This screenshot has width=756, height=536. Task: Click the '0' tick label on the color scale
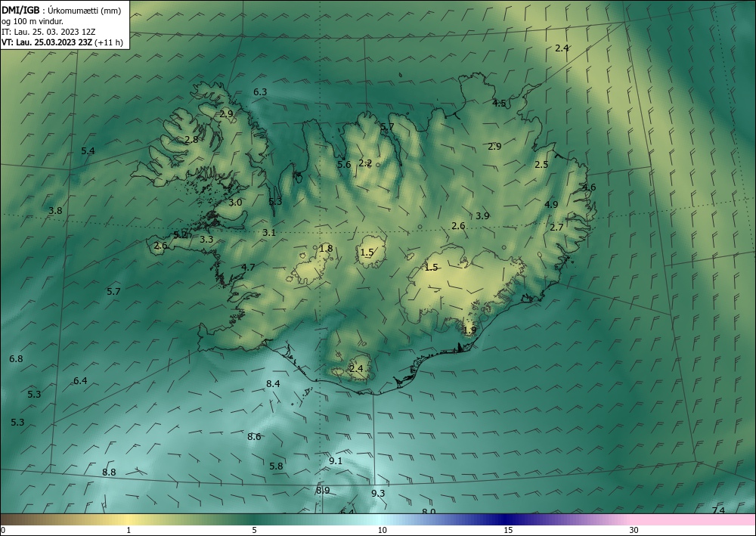point(3,530)
